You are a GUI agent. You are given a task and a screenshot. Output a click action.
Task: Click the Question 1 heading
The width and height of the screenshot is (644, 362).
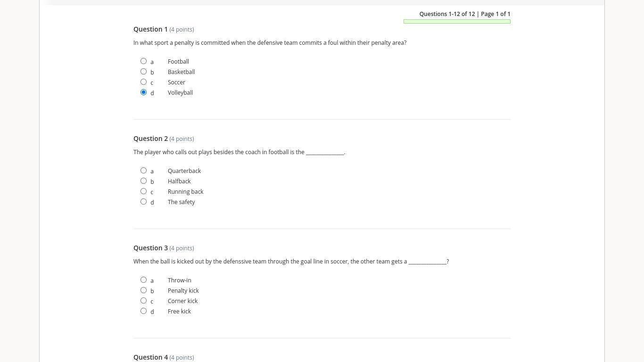coord(150,29)
